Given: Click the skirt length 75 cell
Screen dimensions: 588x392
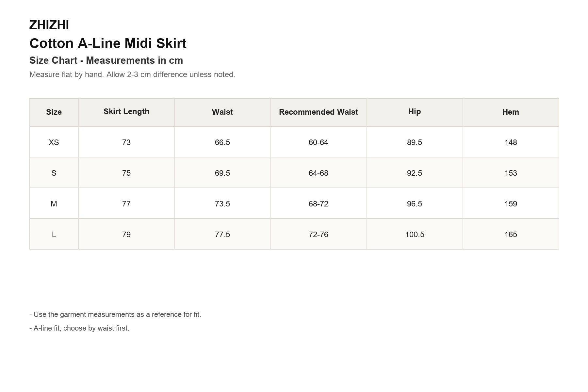Looking at the screenshot, I should (126, 173).
